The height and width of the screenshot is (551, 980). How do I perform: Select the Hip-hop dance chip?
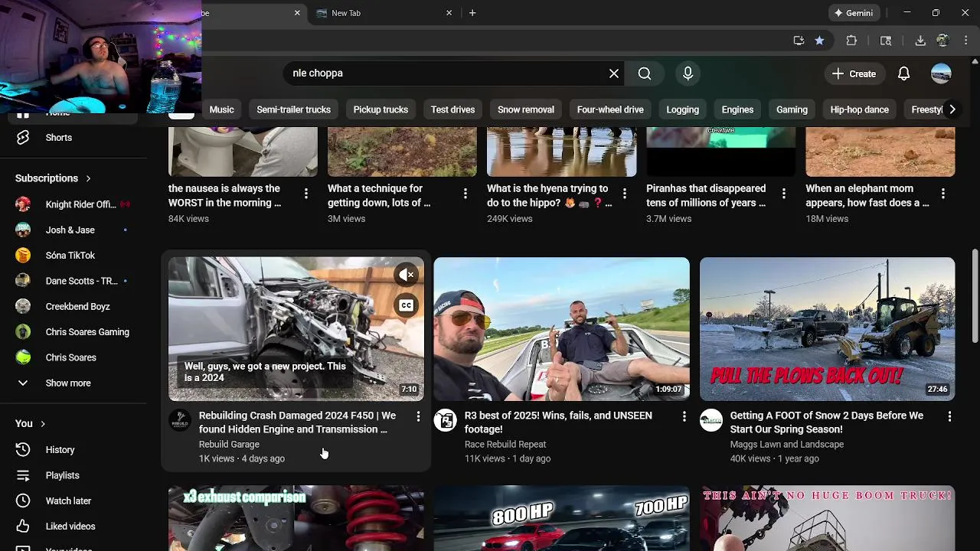click(x=859, y=109)
